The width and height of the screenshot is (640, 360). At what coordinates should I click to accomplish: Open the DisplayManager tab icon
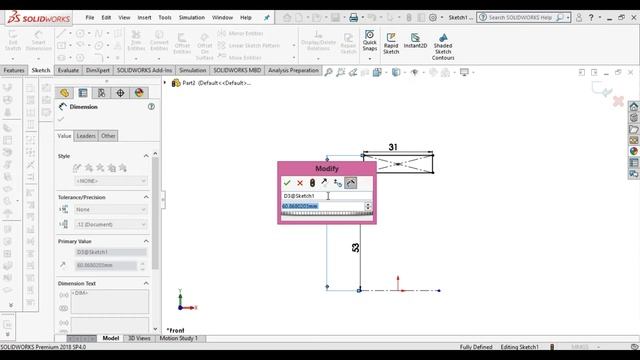coord(139,93)
